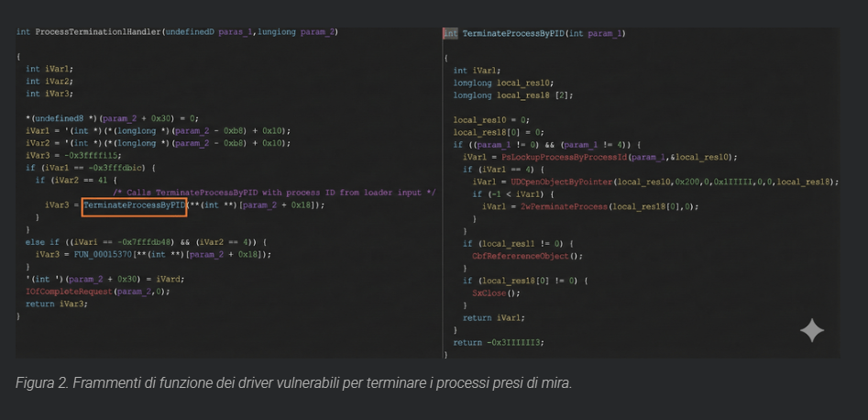Click the ProcessTerminationHandler function name
This screenshot has height=420, width=868.
[96, 32]
